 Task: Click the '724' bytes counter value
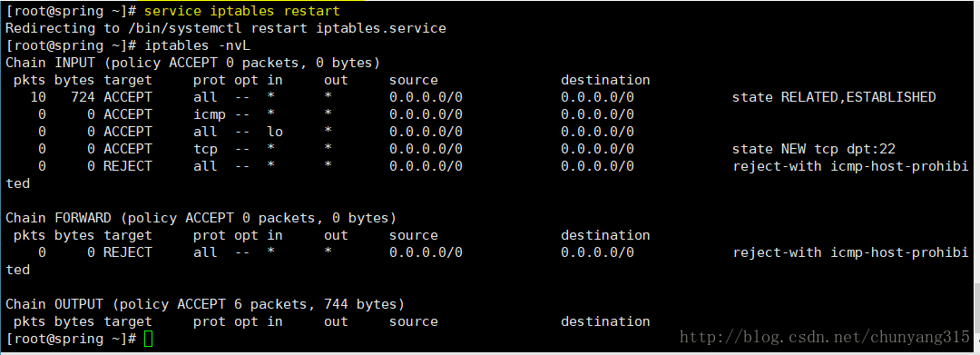pos(83,97)
